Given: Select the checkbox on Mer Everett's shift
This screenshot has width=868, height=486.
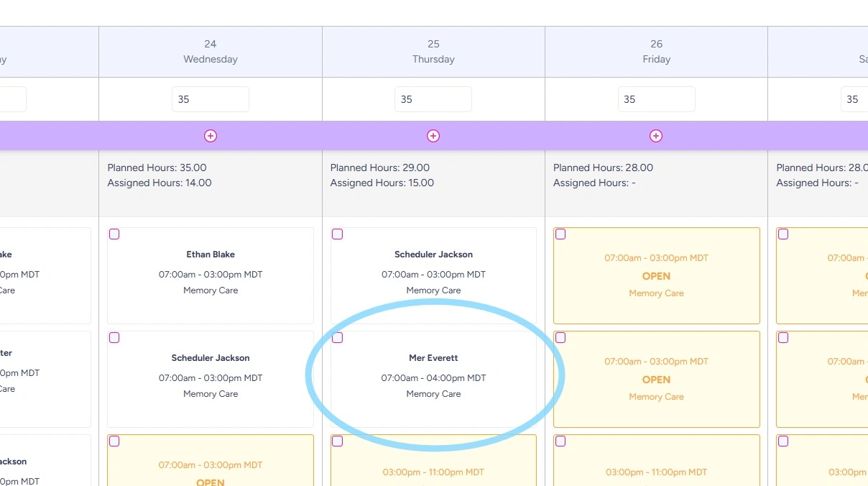Looking at the screenshot, I should click(338, 338).
